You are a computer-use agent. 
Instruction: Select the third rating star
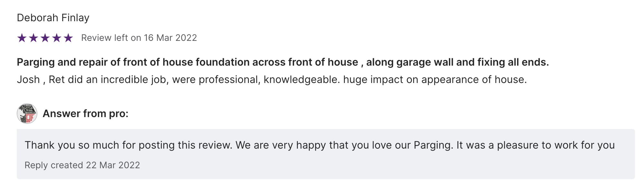[45, 38]
